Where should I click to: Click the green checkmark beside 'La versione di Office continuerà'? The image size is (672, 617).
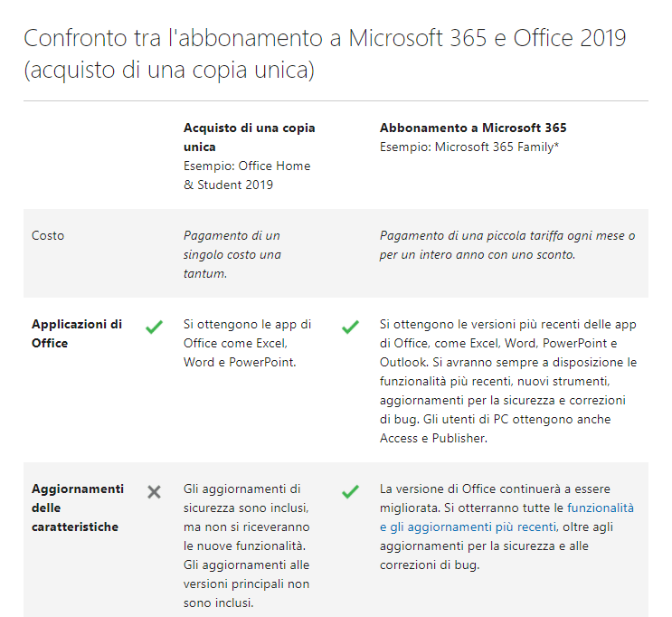click(x=350, y=491)
